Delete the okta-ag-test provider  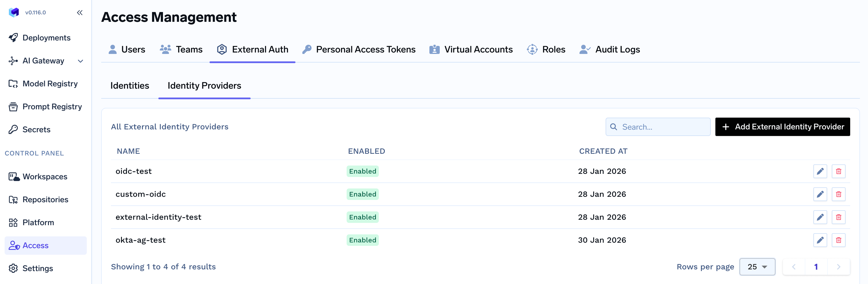[x=838, y=240]
